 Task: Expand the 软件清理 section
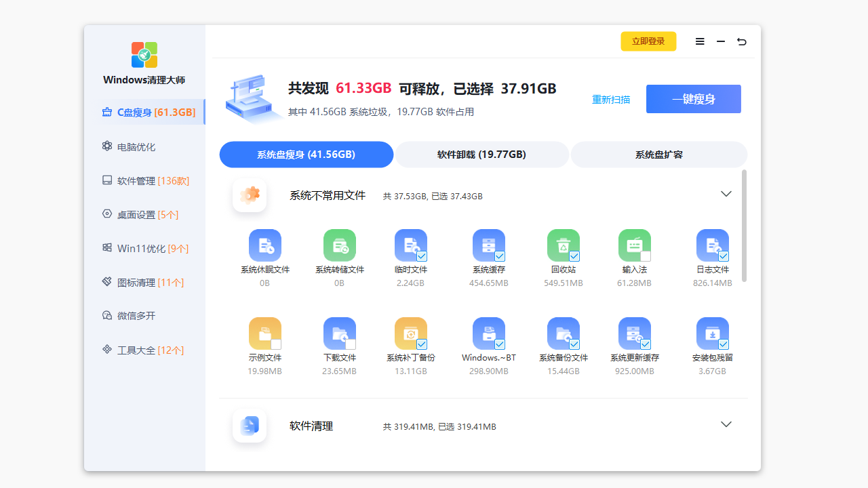(726, 424)
